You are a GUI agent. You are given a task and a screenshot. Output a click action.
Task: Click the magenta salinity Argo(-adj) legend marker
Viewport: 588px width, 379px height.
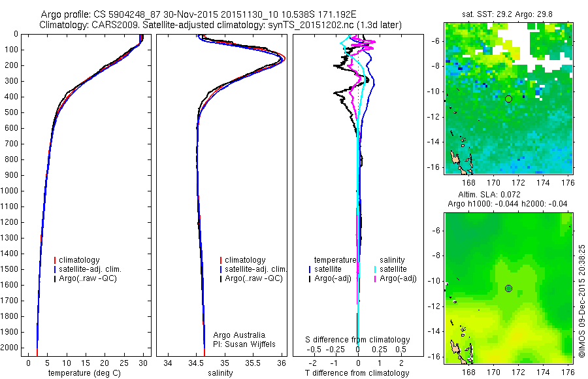375,278
